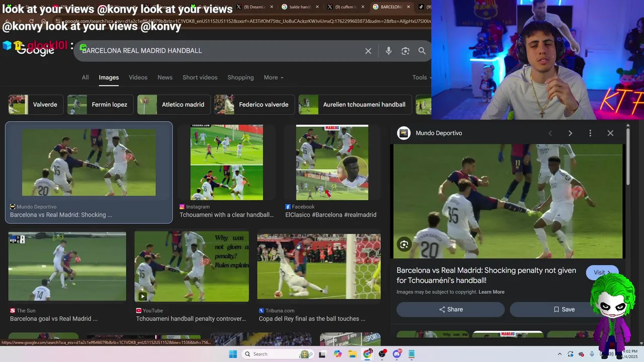Select the All search tab
Image resolution: width=644 pixels, height=362 pixels.
click(x=86, y=77)
